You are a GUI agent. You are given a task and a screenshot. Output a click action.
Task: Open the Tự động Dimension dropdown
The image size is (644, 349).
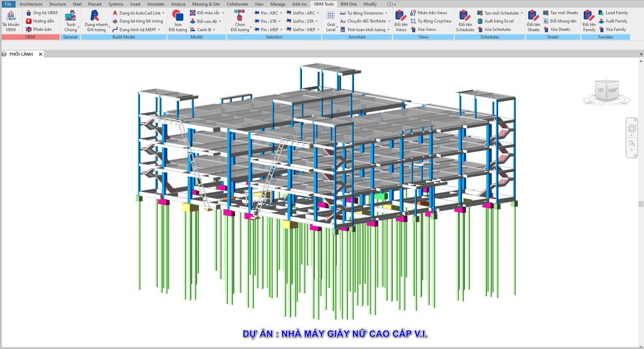click(x=386, y=13)
